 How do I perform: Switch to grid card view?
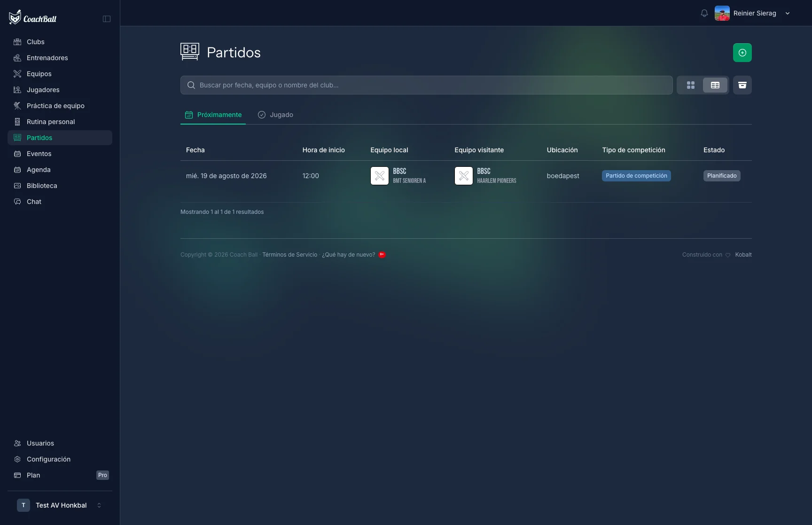[690, 85]
